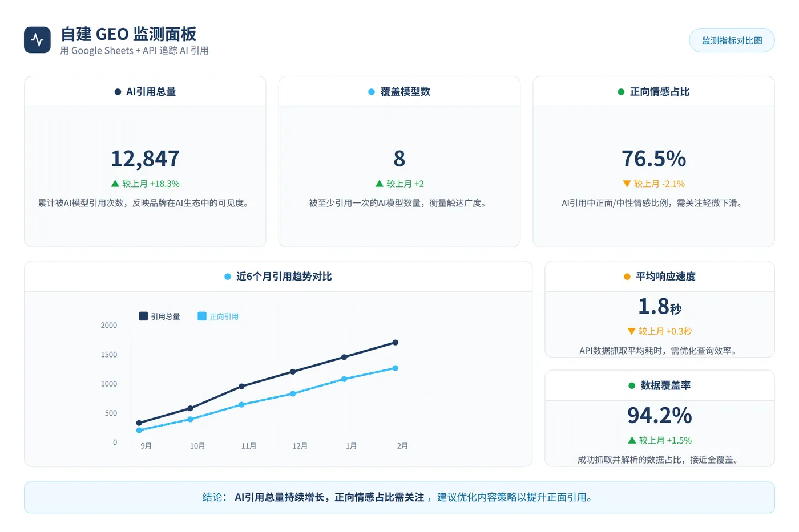The image size is (799, 532).
Task: Click the 结论 summary banner text
Action: coord(398,497)
